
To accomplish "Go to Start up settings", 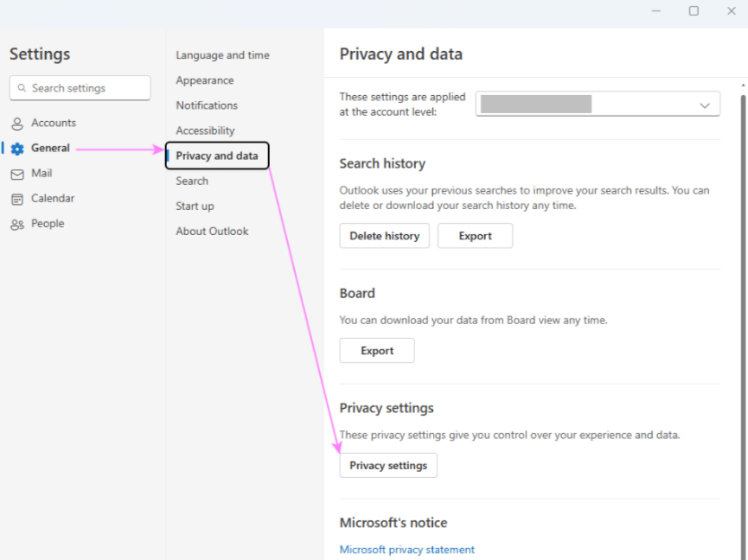I will pos(195,207).
